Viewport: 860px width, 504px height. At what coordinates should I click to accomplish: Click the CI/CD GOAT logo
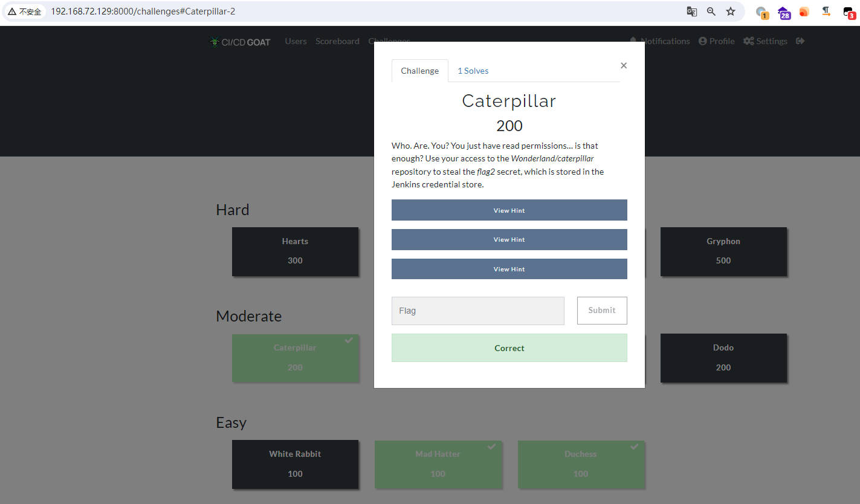(x=240, y=42)
